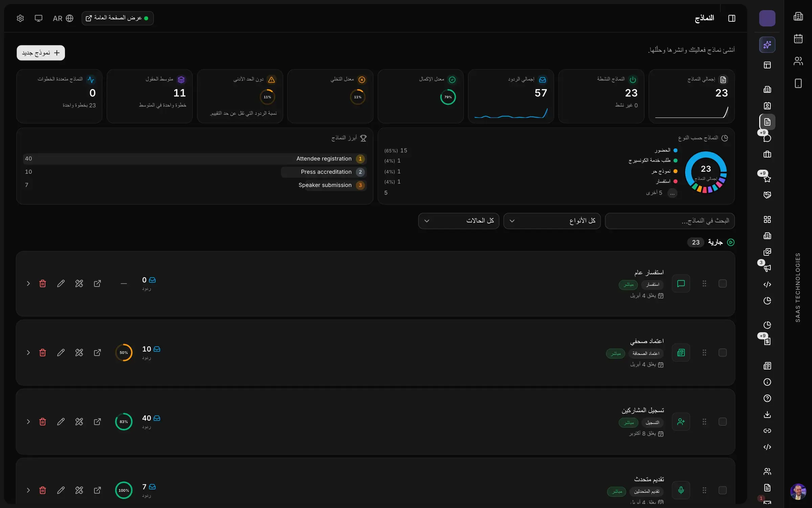Tick the checkbox for استفسار عام form
The width and height of the screenshot is (812, 508).
click(722, 283)
